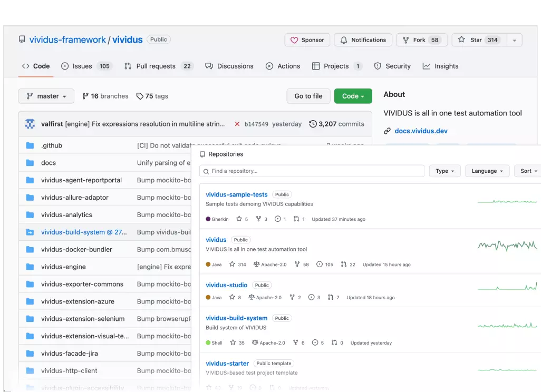Click the vividus-allure-adaptor folder icon
541x392 pixels.
(x=30, y=198)
